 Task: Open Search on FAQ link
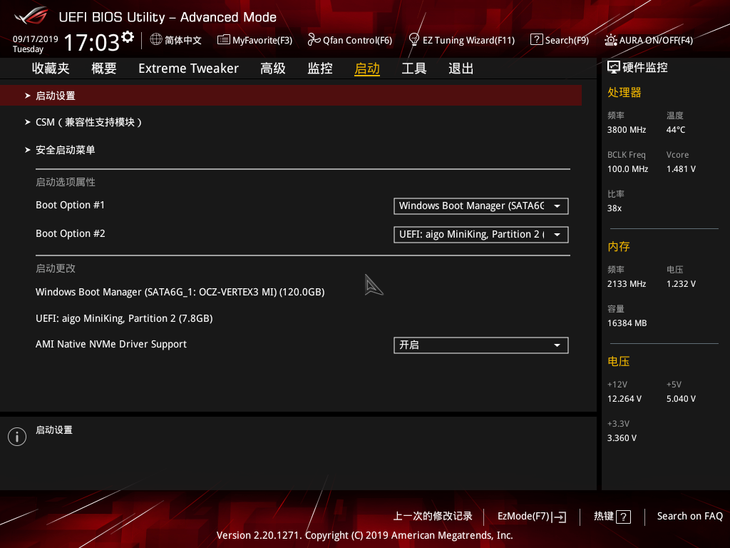coord(689,516)
